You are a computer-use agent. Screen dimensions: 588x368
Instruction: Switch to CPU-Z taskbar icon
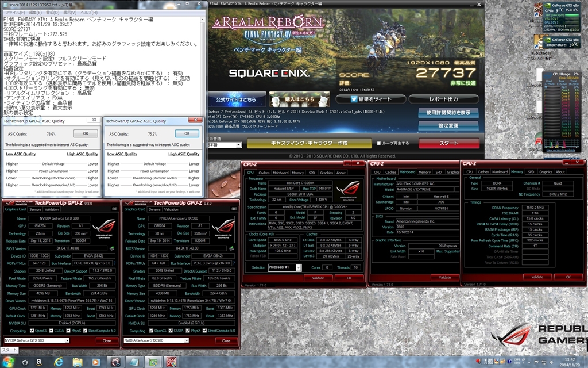point(171,362)
